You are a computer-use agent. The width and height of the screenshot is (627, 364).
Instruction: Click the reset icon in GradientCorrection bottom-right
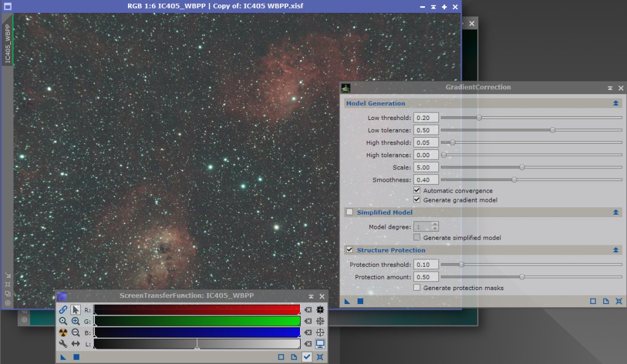[619, 301]
